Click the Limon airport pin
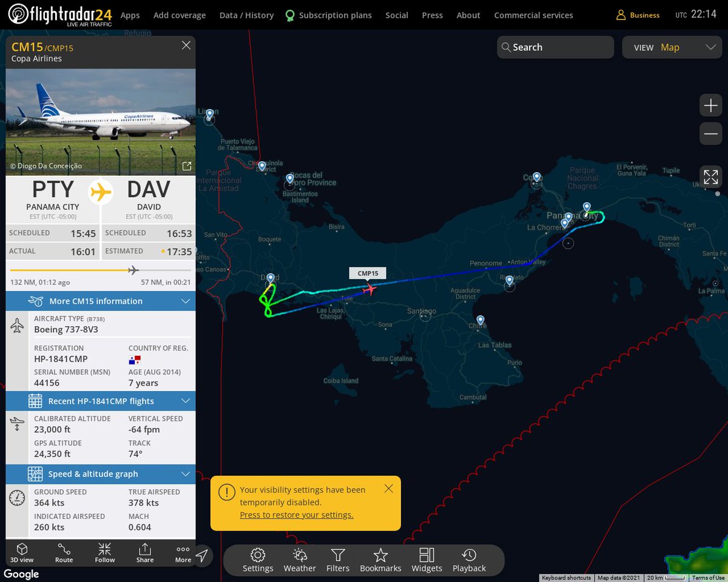728x582 pixels. tap(210, 114)
